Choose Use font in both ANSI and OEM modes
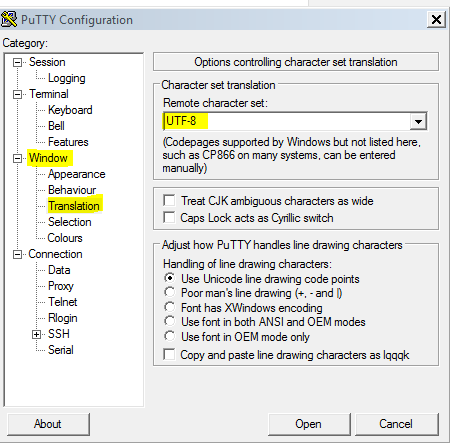 coord(170,321)
